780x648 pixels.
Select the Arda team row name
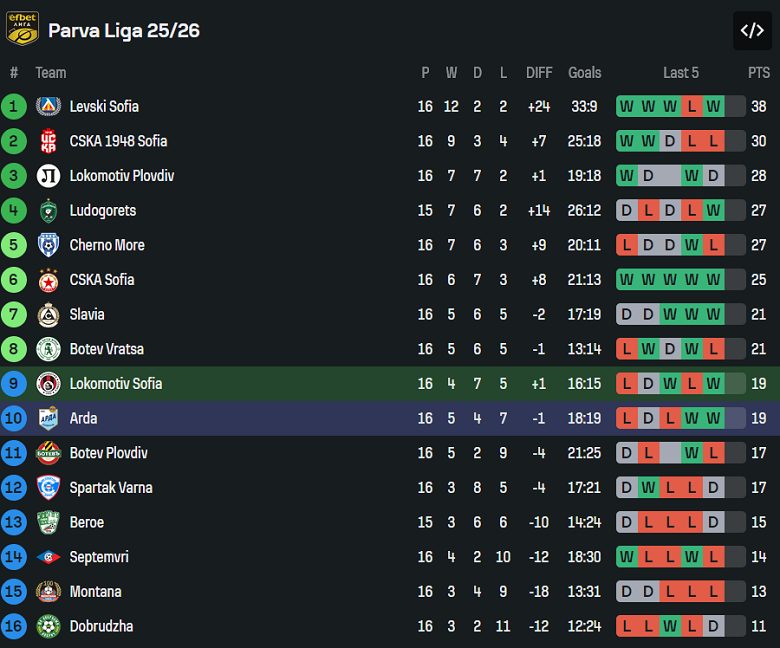(83, 418)
